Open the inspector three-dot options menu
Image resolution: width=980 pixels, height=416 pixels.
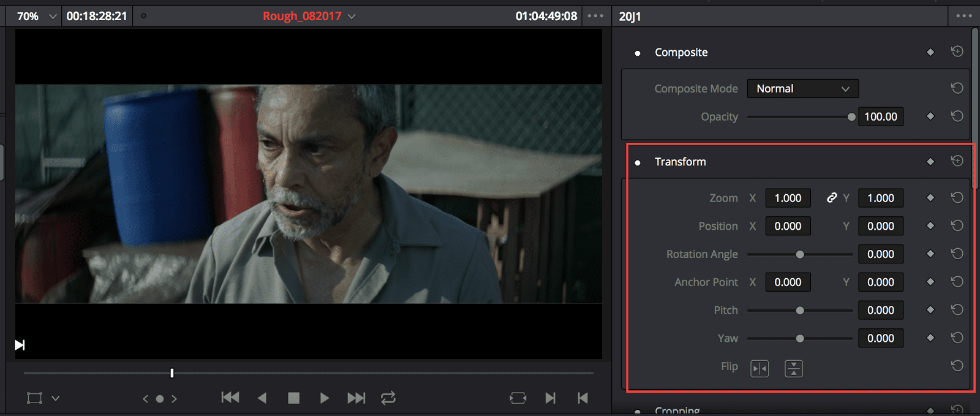coord(964,16)
